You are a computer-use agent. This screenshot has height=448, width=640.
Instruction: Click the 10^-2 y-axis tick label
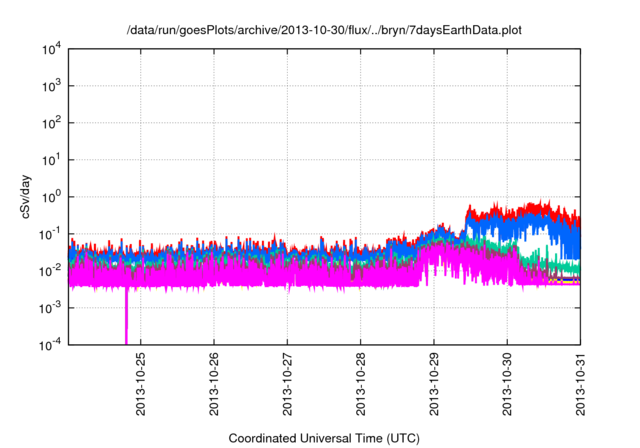click(x=51, y=271)
